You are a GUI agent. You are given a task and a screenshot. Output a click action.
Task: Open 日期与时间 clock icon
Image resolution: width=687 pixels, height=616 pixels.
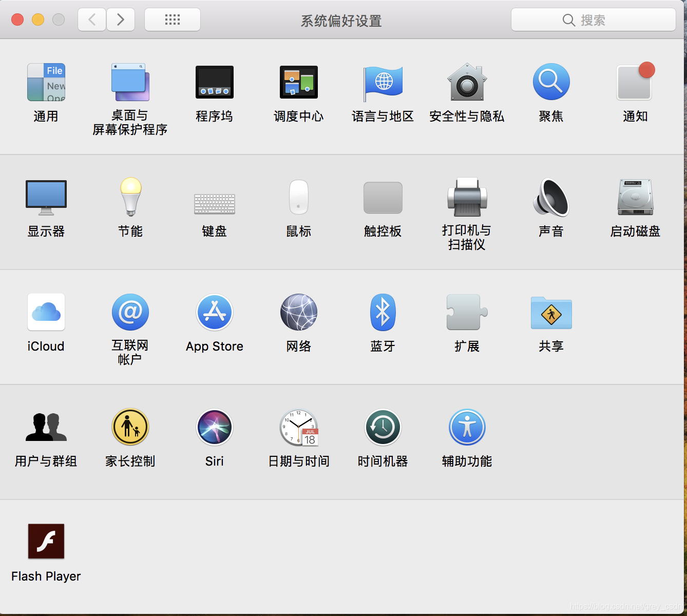point(299,428)
